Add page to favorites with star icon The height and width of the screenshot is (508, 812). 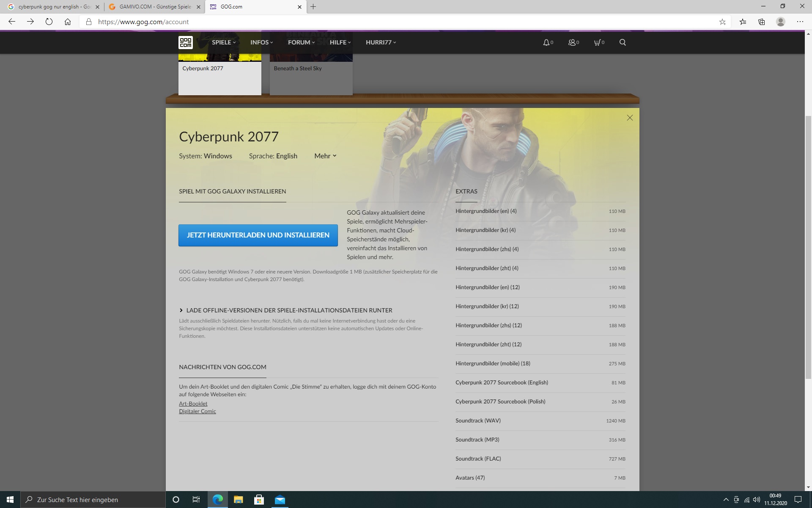coord(722,22)
